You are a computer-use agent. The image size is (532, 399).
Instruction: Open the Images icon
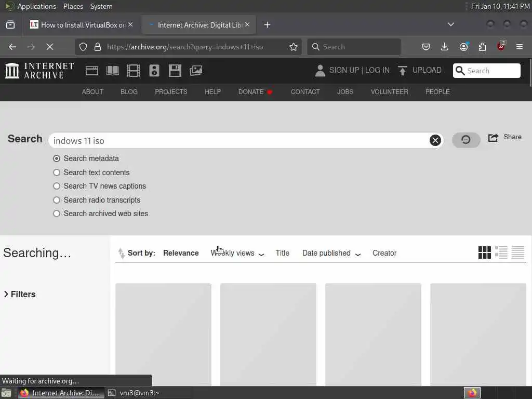196,71
